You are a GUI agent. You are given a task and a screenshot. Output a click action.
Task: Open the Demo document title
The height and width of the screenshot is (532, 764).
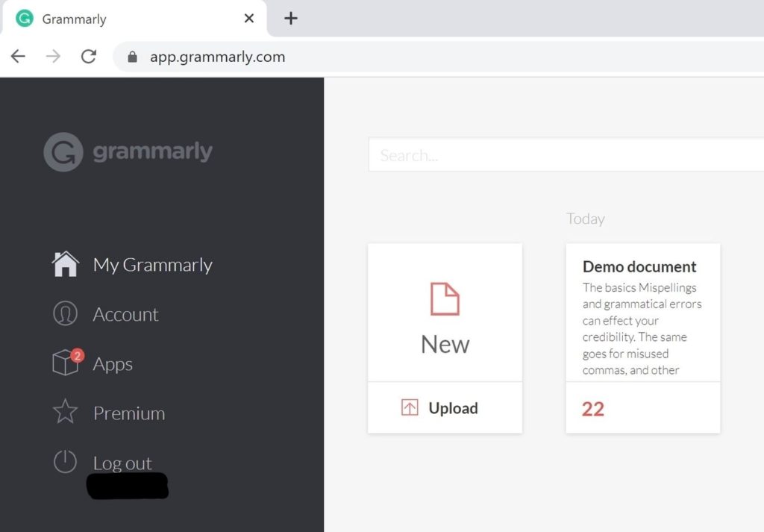[639, 266]
